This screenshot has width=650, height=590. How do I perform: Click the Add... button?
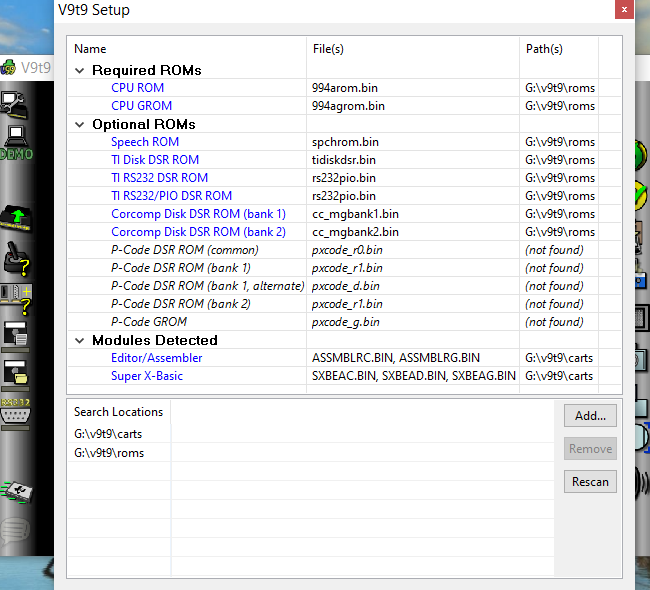tap(590, 415)
